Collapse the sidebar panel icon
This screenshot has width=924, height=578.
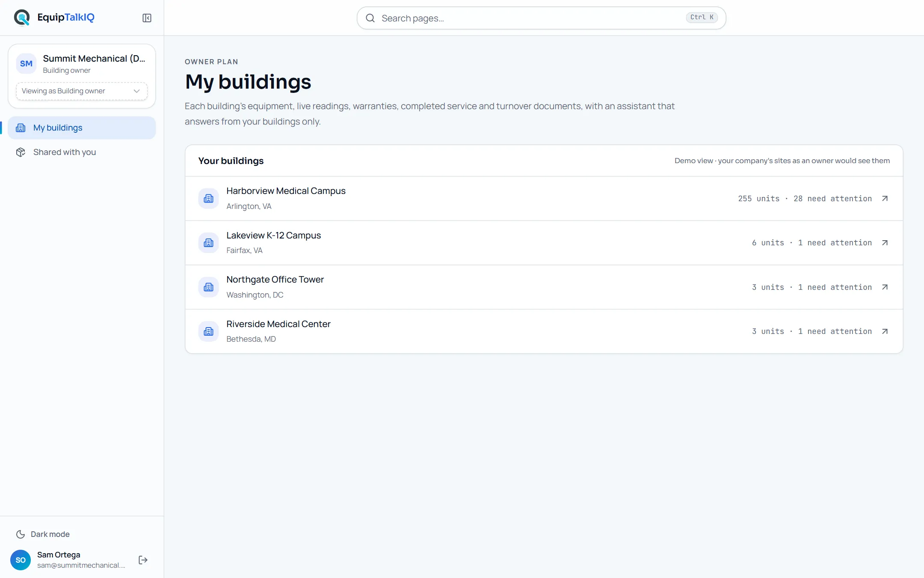[147, 18]
